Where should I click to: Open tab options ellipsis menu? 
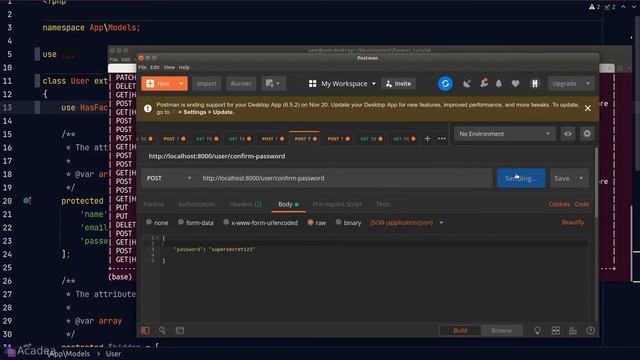point(442,139)
